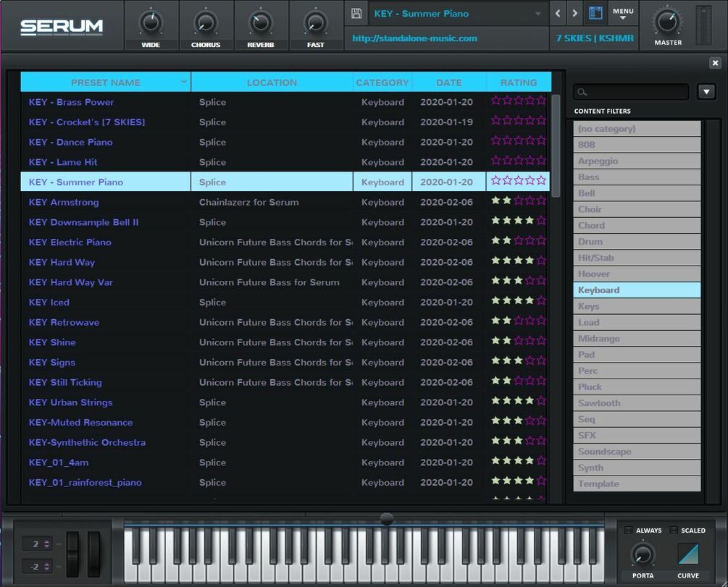Screen dimensions: 728x587
Task: Filter presets by Bass category
Action: [x=637, y=177]
